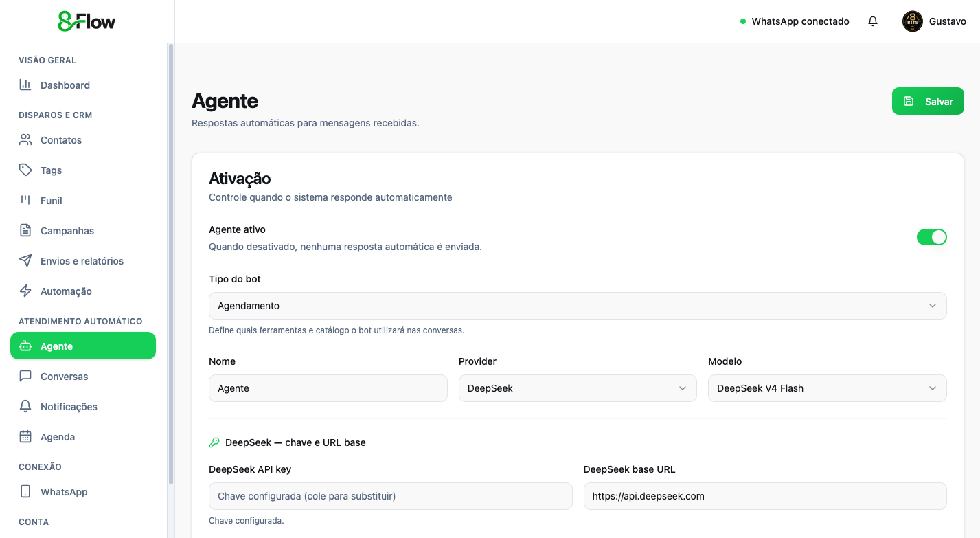Click the sidebar vertical scrollbar
This screenshot has height=538, width=980.
170,265
